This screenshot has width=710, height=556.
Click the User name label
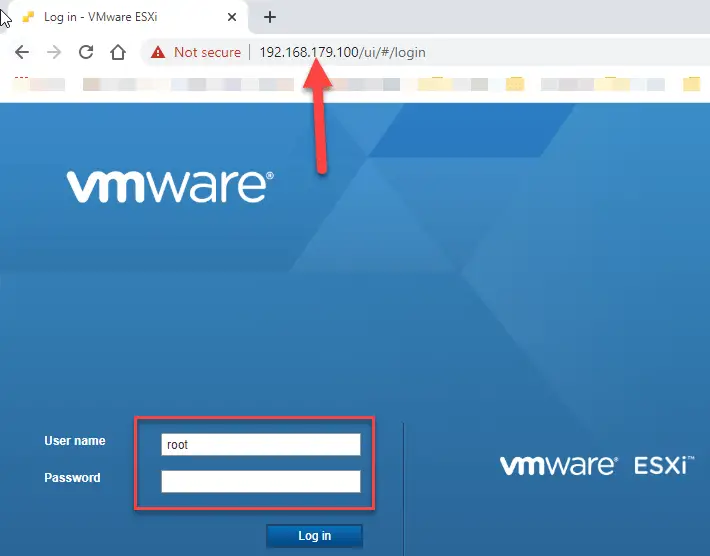pyautogui.click(x=75, y=441)
